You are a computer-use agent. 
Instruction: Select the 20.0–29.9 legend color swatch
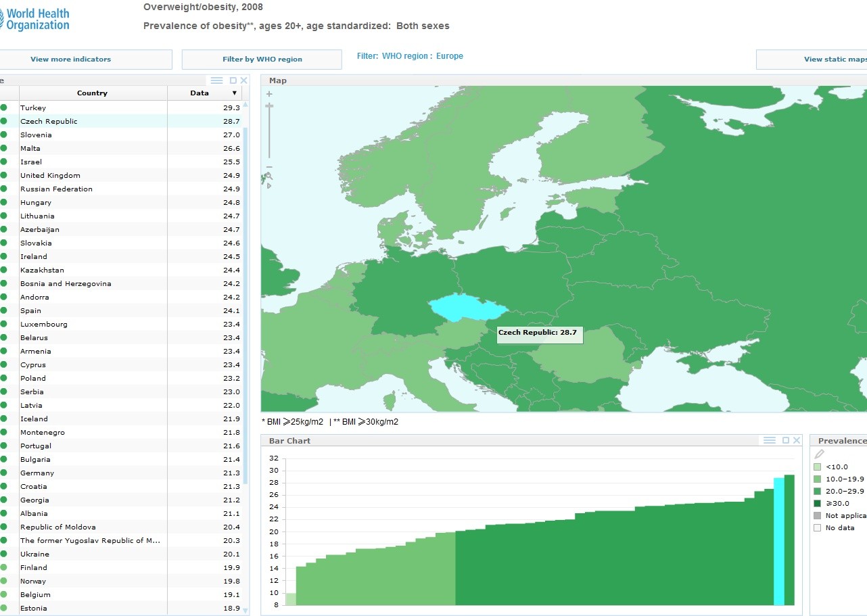817,492
